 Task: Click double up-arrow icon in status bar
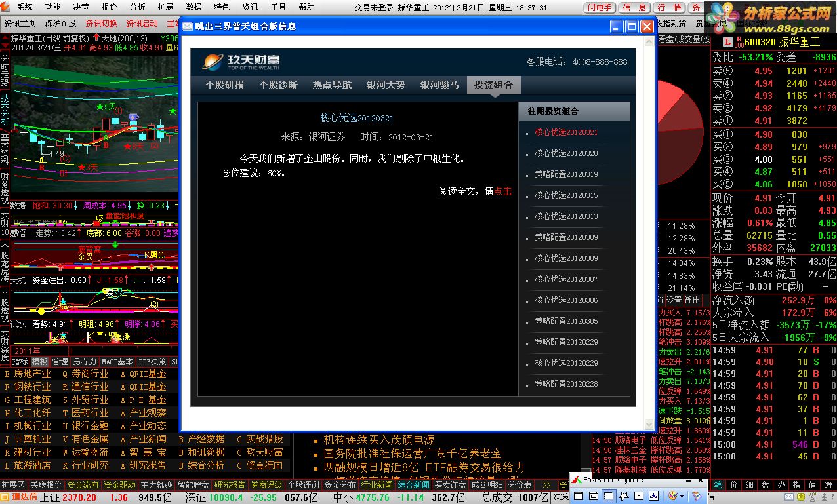point(824,497)
